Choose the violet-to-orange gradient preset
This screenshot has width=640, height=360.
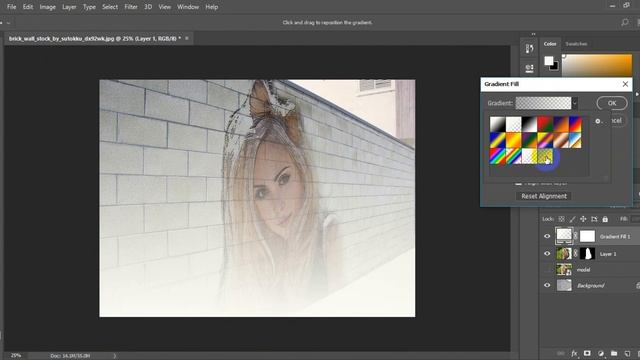561,124
